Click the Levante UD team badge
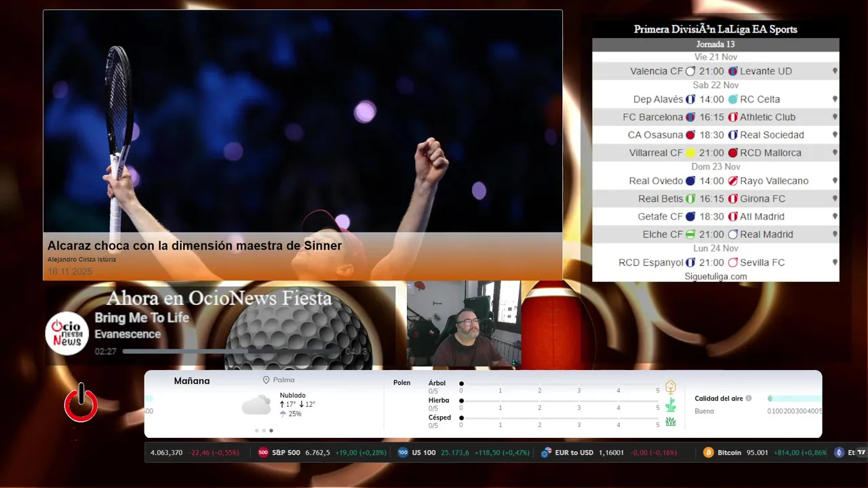Image resolution: width=868 pixels, height=488 pixels. (x=732, y=71)
